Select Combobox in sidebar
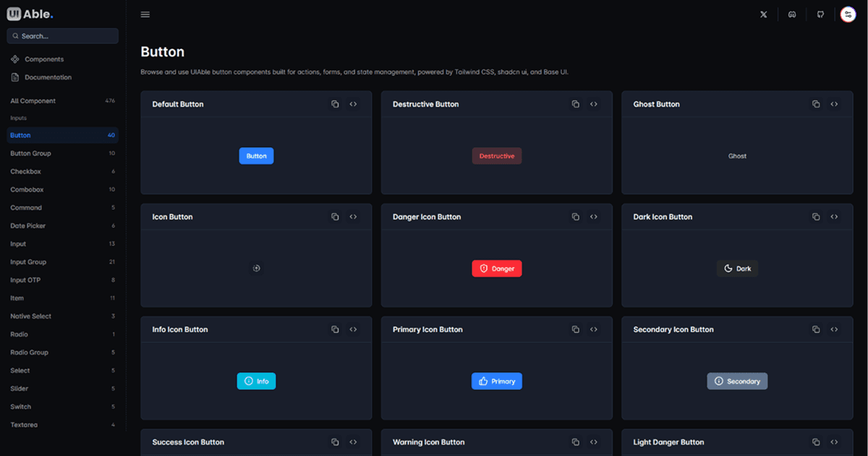Screen dimensions: 868x456 [63, 190]
